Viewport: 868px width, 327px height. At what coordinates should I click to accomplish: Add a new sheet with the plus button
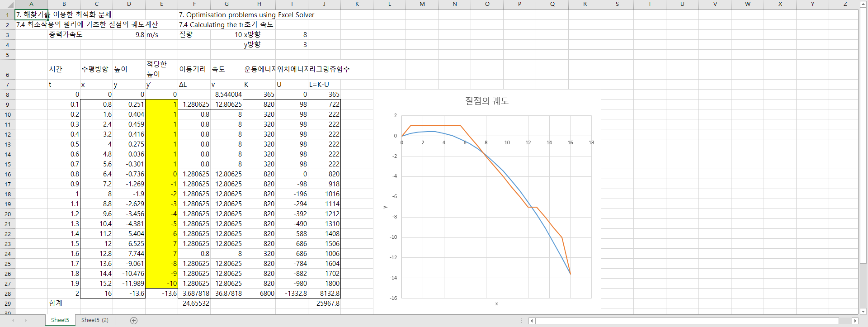point(133,320)
